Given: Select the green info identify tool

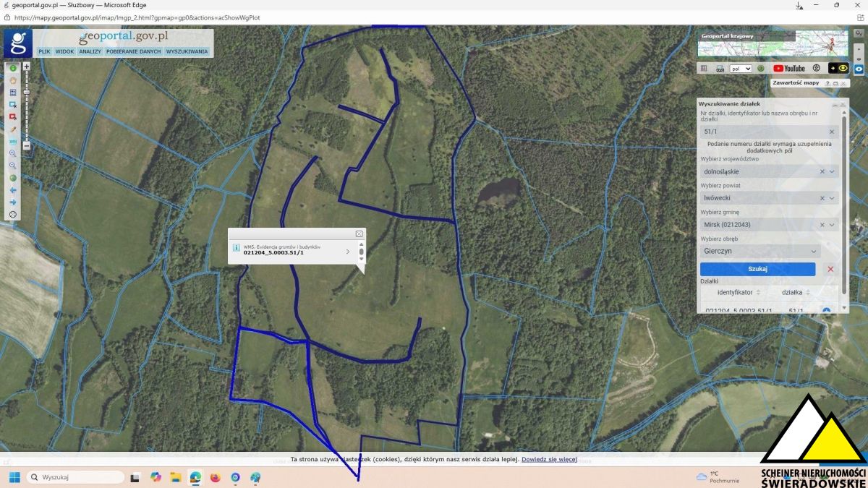Looking at the screenshot, I should click(13, 68).
